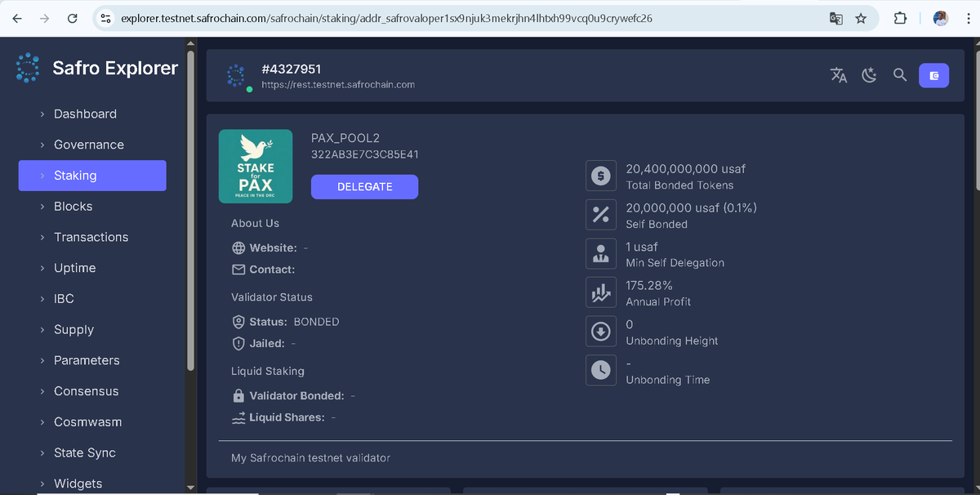Click the DELEGATE button
The image size is (980, 495).
364,186
